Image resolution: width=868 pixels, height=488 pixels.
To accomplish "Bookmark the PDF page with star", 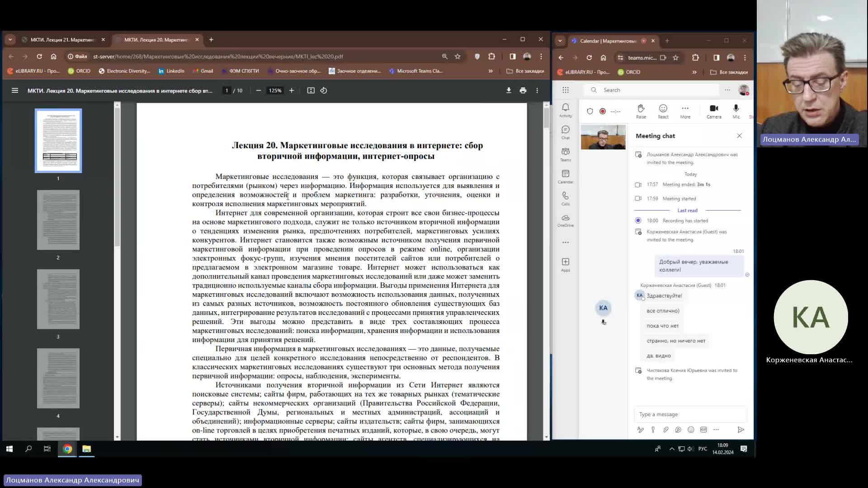I will coord(458,56).
